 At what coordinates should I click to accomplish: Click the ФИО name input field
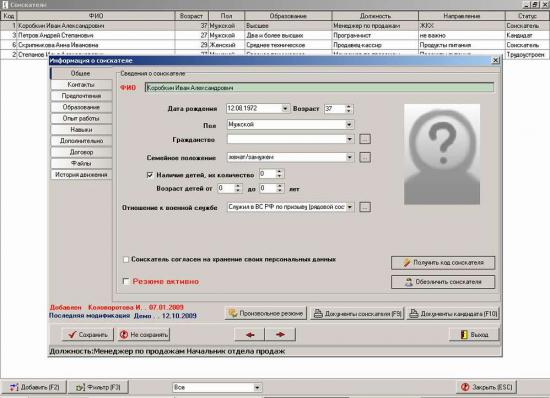tap(319, 88)
